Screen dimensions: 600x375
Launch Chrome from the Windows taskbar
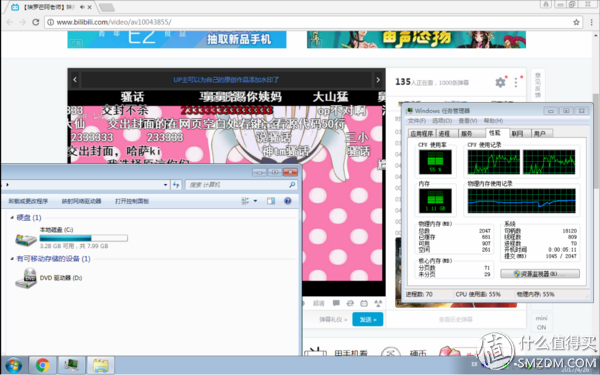tap(42, 365)
